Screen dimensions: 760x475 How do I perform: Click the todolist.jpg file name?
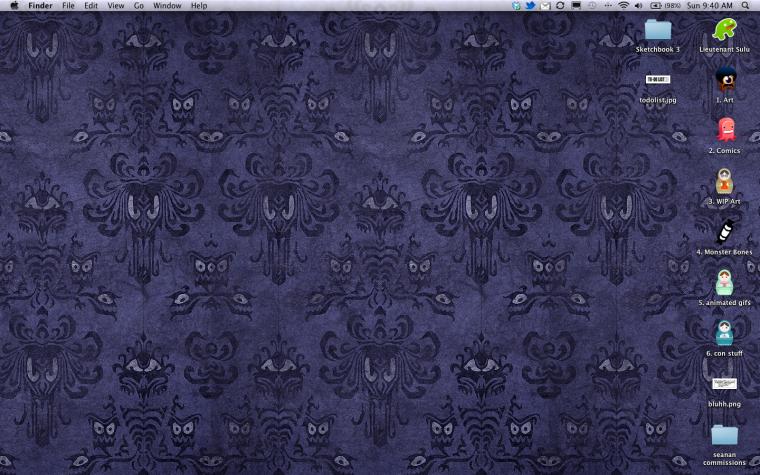pos(658,100)
